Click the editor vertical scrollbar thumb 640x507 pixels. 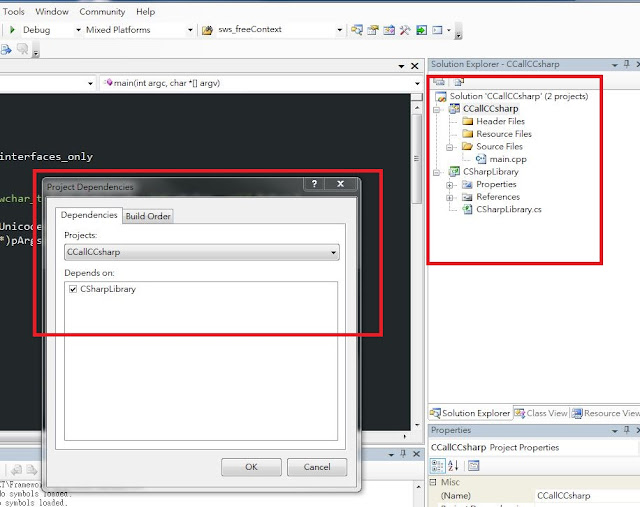tap(417, 159)
